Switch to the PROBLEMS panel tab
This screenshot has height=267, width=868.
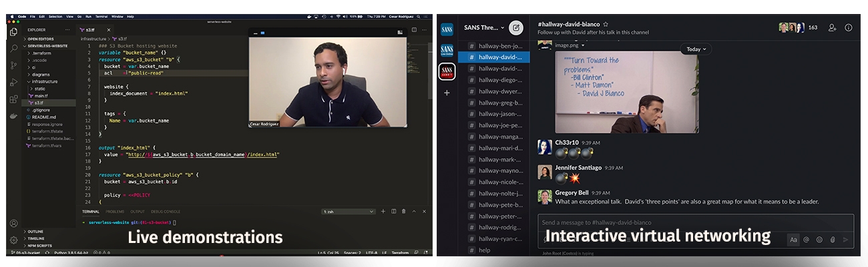click(115, 212)
